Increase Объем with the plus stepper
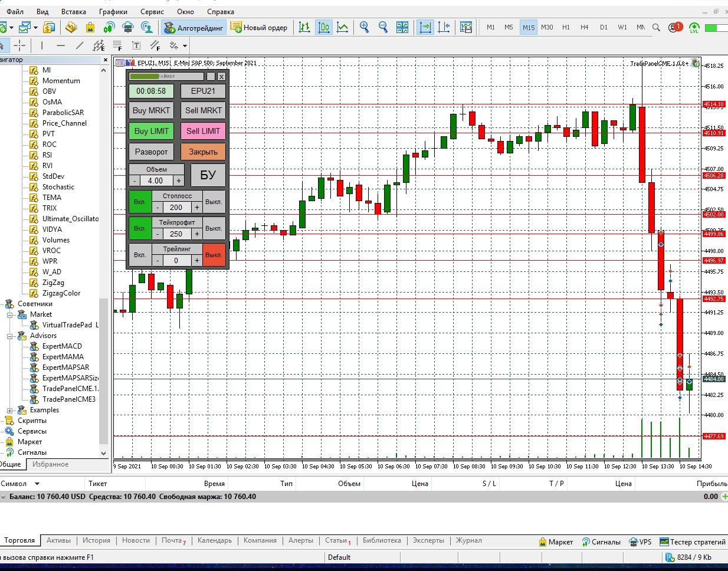The height and width of the screenshot is (571, 728). point(179,181)
